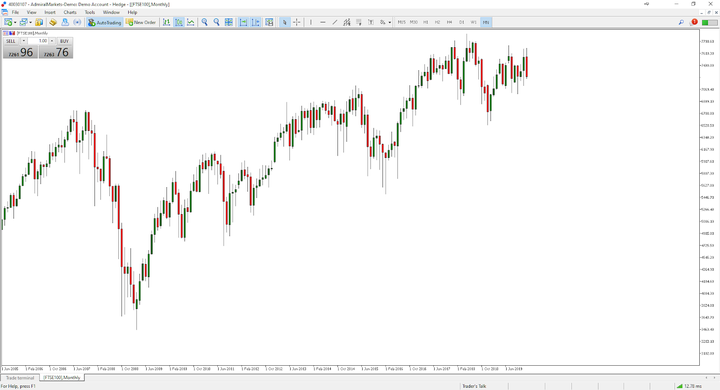Select the equidistant channel tool

click(347, 22)
